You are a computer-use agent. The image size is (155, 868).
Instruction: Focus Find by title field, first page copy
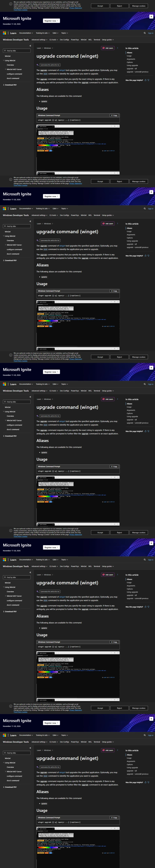pyautogui.click(x=17, y=51)
